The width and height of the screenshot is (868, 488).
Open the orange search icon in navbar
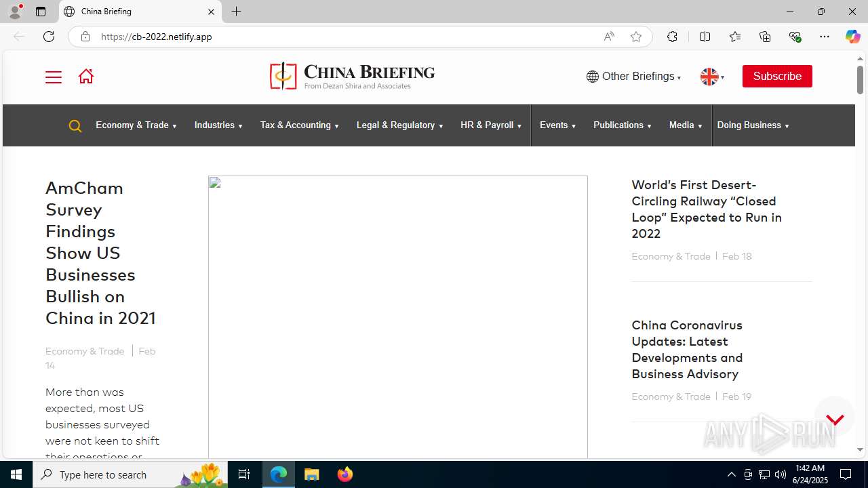tap(75, 125)
